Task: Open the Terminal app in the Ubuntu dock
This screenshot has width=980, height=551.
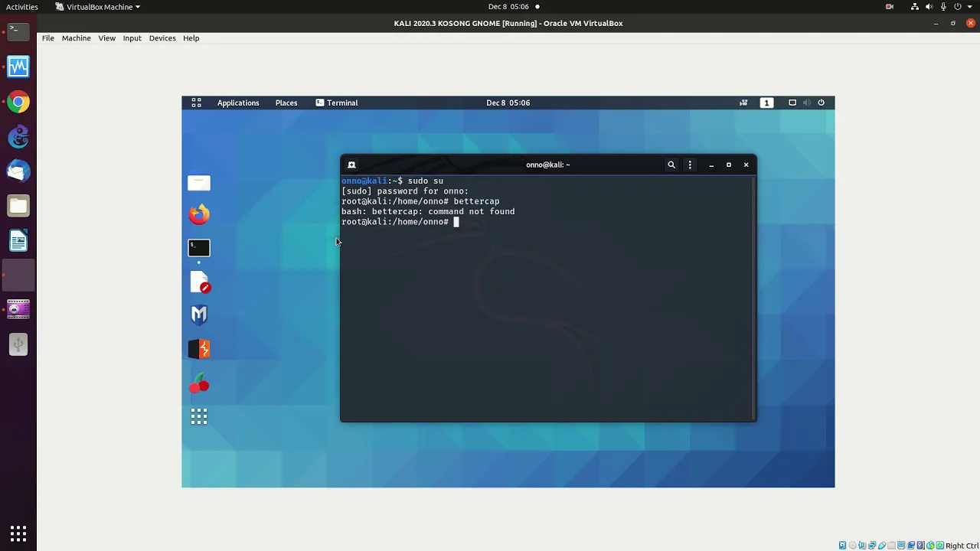Action: (18, 31)
